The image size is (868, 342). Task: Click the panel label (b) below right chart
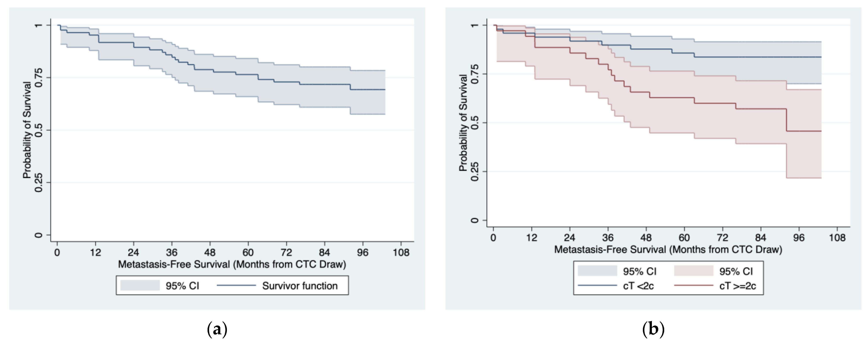(x=653, y=329)
